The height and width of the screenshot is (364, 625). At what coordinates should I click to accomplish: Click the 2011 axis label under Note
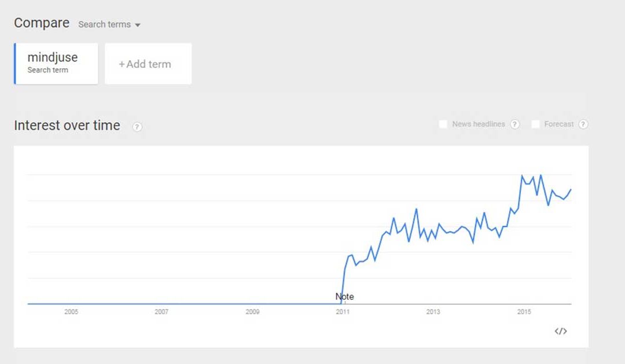(343, 312)
